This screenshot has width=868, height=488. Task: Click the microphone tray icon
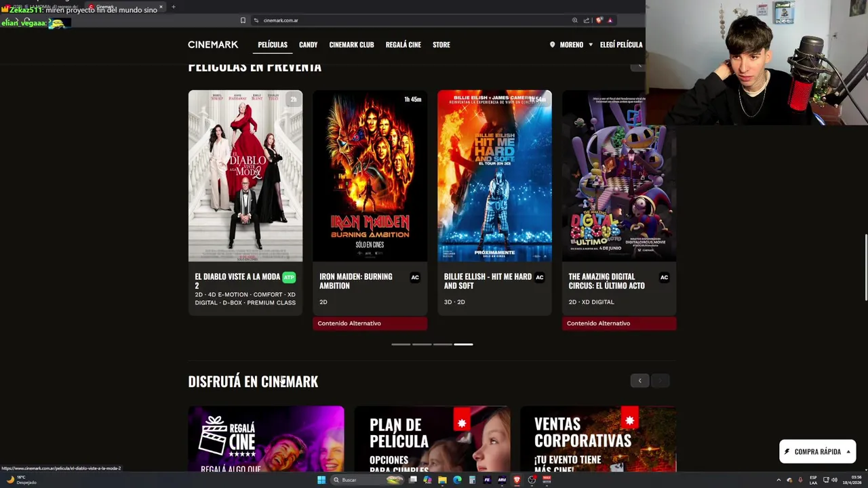[x=800, y=480]
